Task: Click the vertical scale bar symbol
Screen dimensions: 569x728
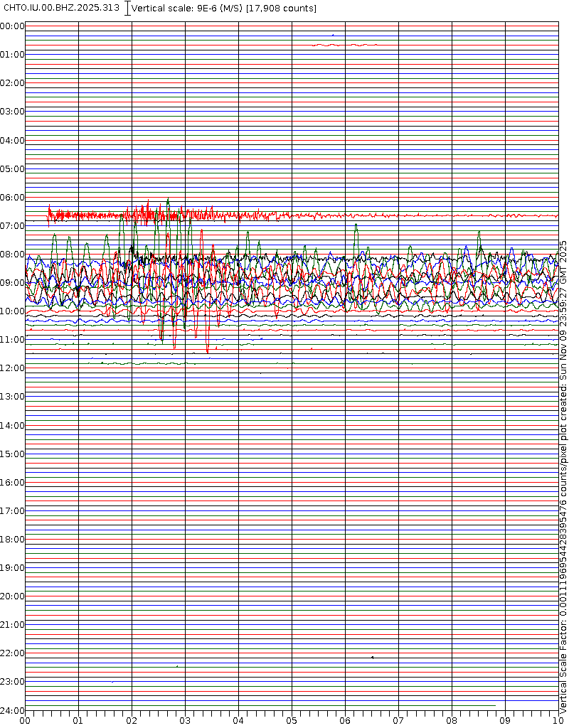Action: 127,9
